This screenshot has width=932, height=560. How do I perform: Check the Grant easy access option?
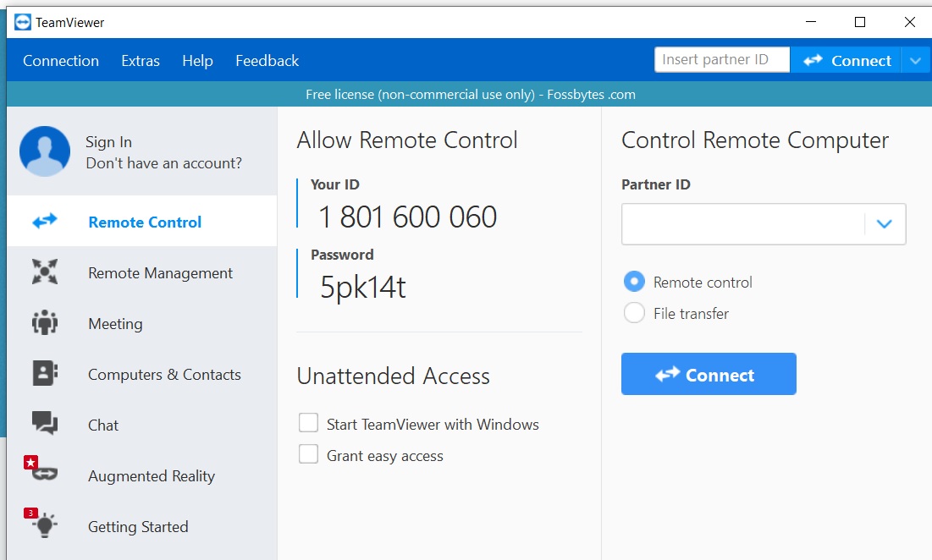coord(308,455)
